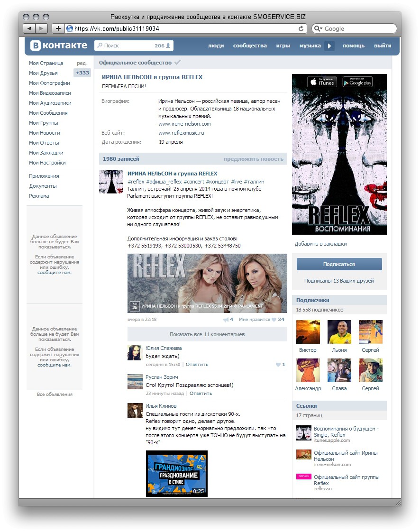Click the verified checkmark by Официальное сообщество

click(177, 63)
